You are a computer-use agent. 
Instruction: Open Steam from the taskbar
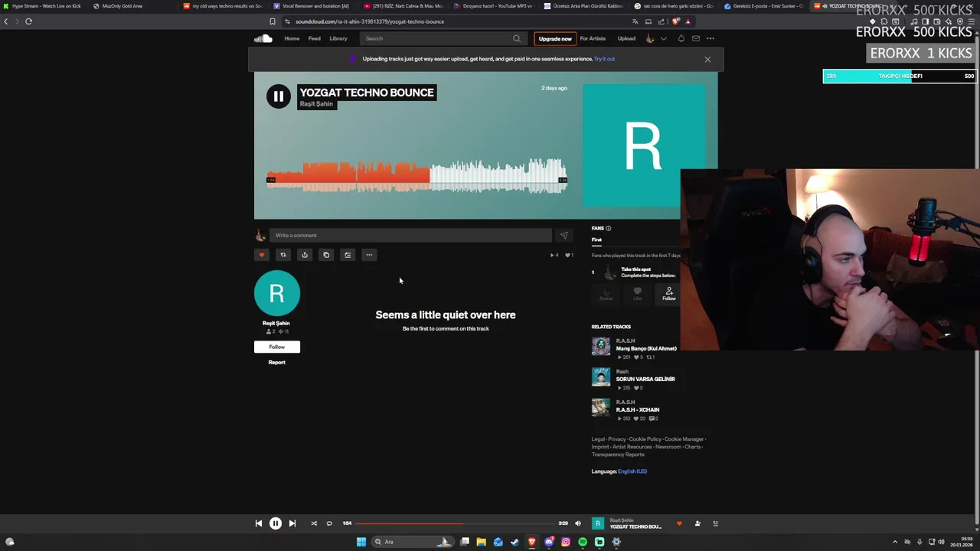pos(514,542)
